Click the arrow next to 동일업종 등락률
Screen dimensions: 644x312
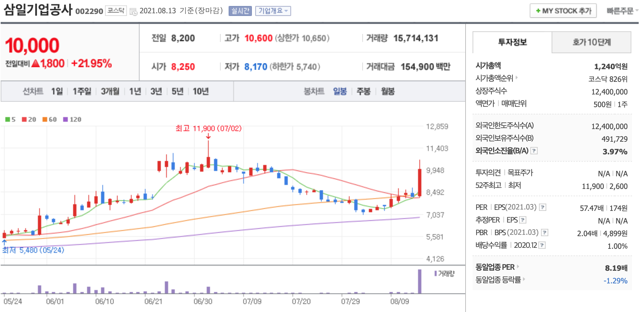click(x=524, y=279)
